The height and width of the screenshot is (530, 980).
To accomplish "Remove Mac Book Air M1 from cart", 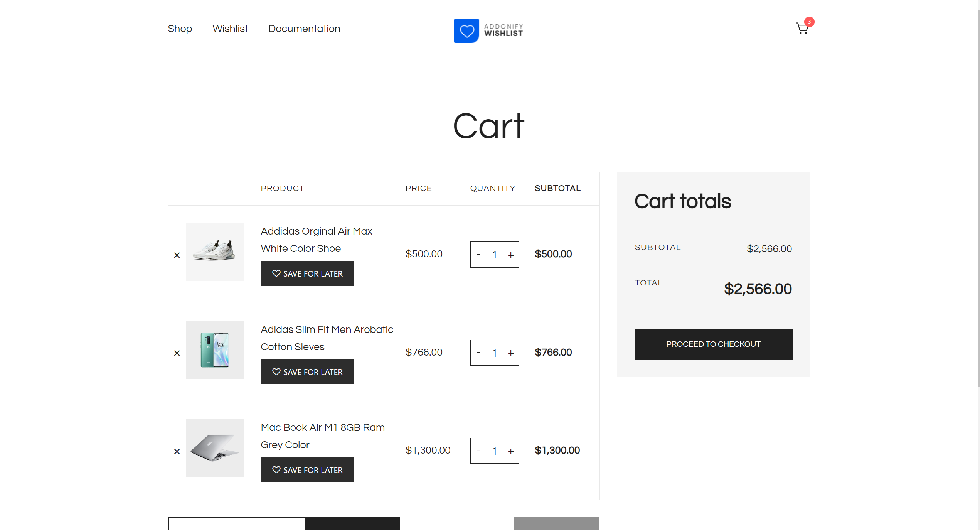I will pyautogui.click(x=177, y=451).
